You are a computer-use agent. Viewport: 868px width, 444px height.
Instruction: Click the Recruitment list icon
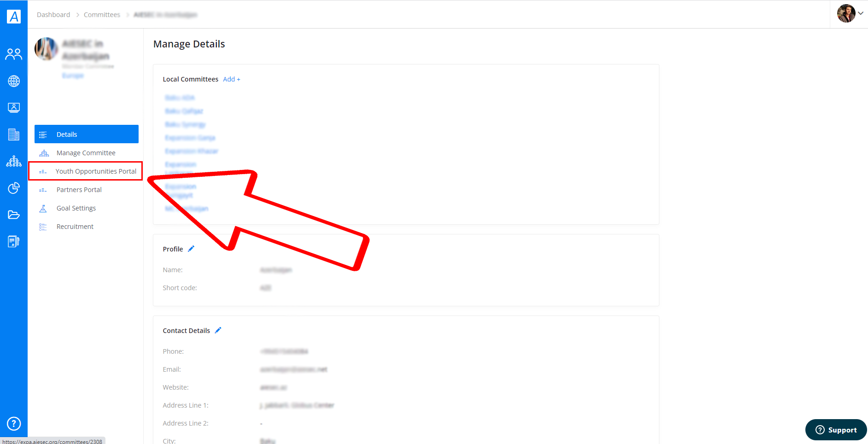pos(43,227)
